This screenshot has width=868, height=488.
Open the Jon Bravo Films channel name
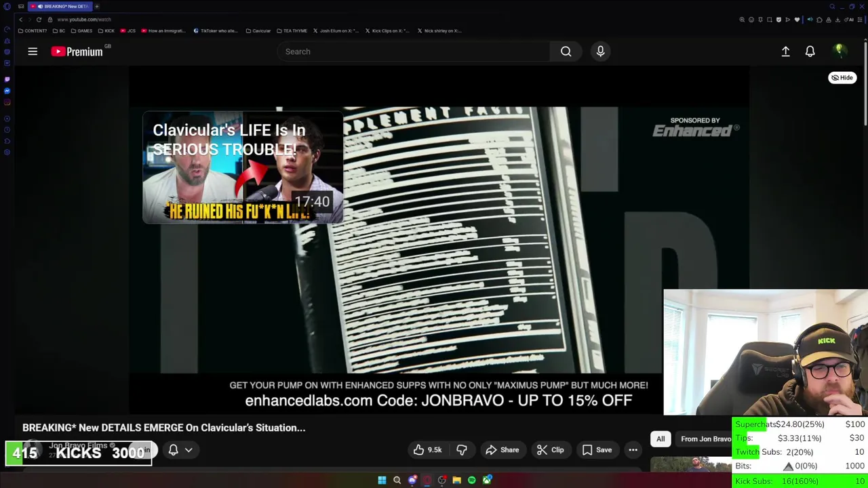[x=77, y=445]
